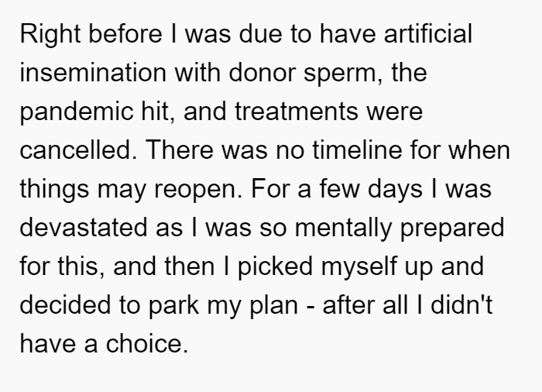
Task: Click the word "mentally"
Action: tap(343, 229)
